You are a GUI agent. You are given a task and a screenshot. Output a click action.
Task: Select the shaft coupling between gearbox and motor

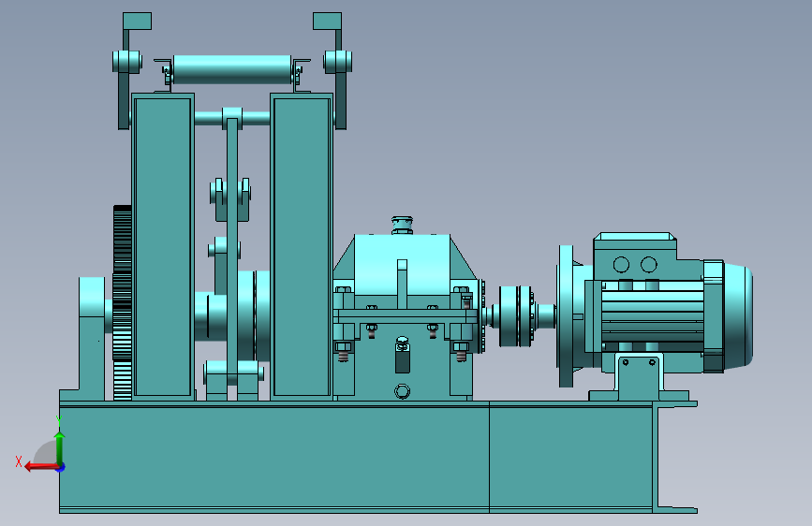coord(516,315)
